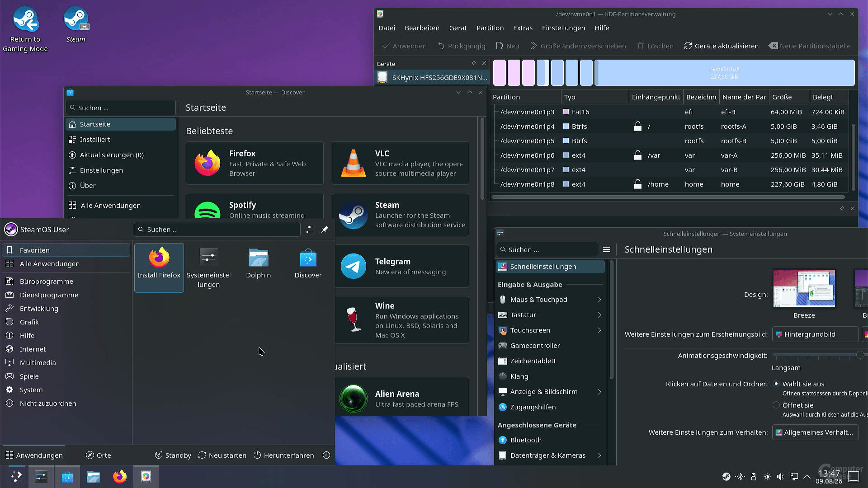Viewport: 868px width, 488px height.
Task: Click the application launcher button in taskbar
Action: pos(16,476)
